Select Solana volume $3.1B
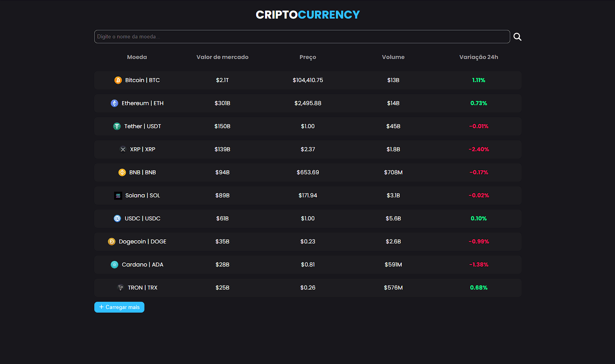This screenshot has height=364, width=615. tap(393, 195)
